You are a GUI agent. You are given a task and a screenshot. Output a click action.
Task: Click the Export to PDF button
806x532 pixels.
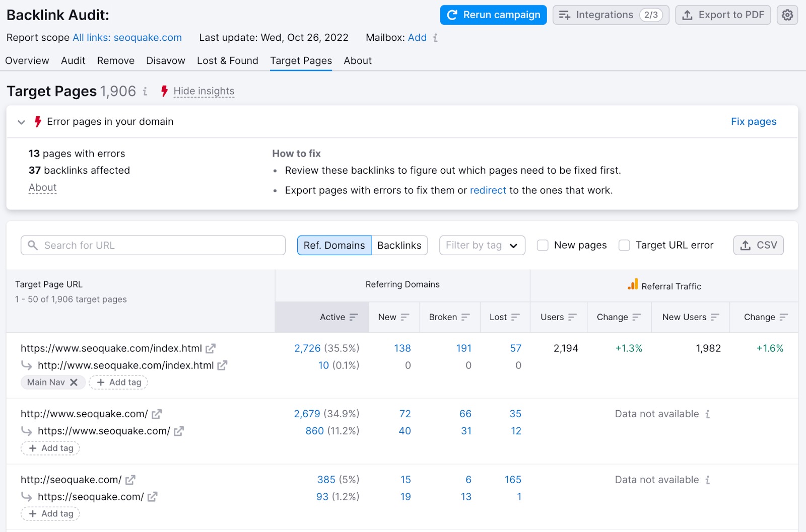(x=722, y=15)
